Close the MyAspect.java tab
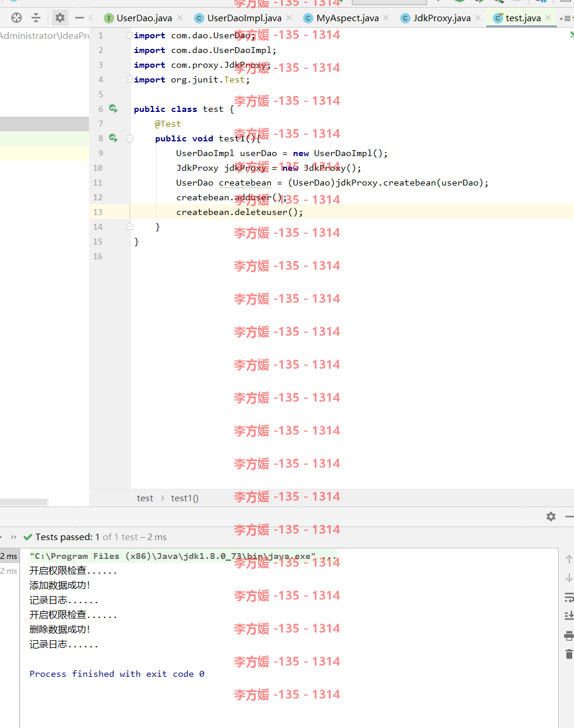Screen dimensions: 574x728 386,18
